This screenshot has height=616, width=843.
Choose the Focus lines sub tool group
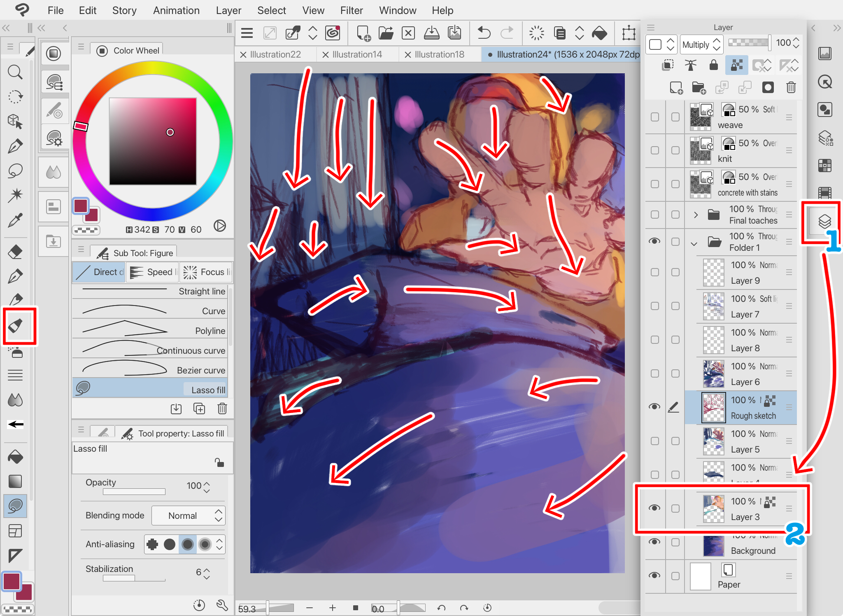pyautogui.click(x=206, y=272)
